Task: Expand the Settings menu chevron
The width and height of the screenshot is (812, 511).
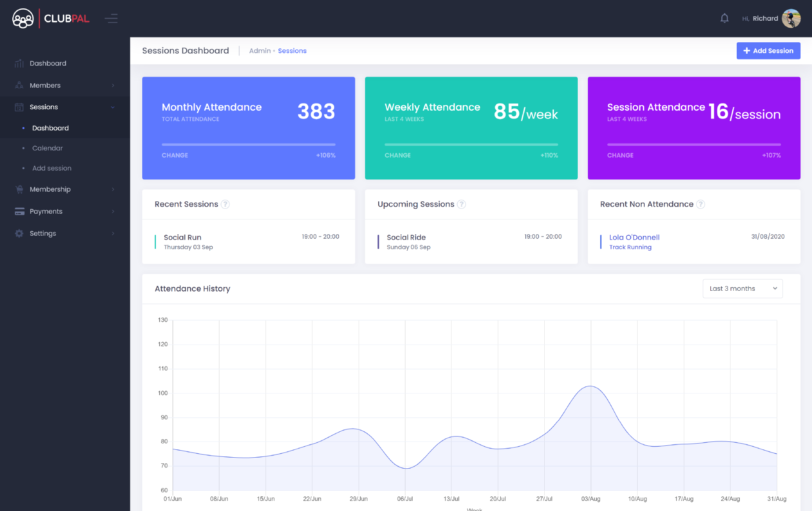Action: coord(113,233)
